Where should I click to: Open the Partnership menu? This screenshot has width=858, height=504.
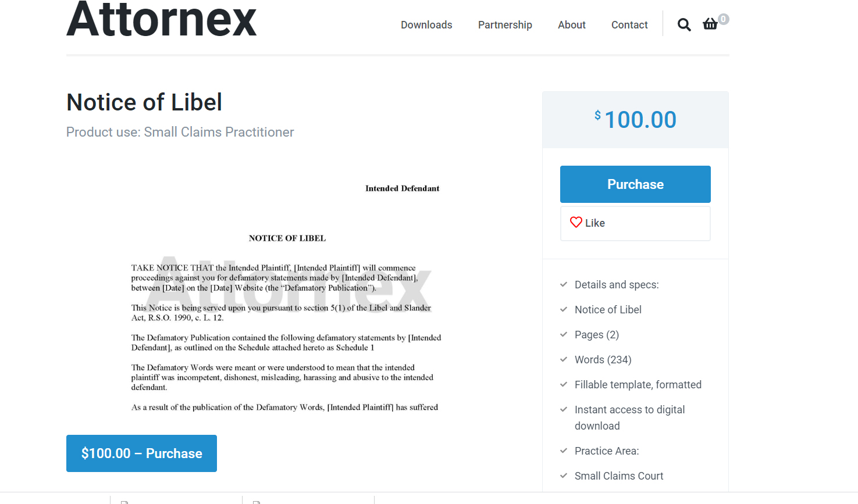coord(505,24)
